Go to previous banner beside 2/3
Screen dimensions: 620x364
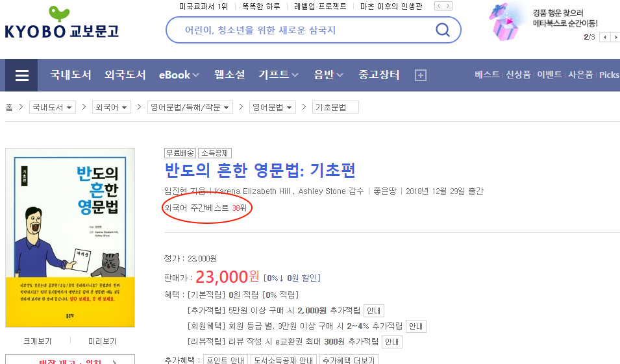pos(604,37)
